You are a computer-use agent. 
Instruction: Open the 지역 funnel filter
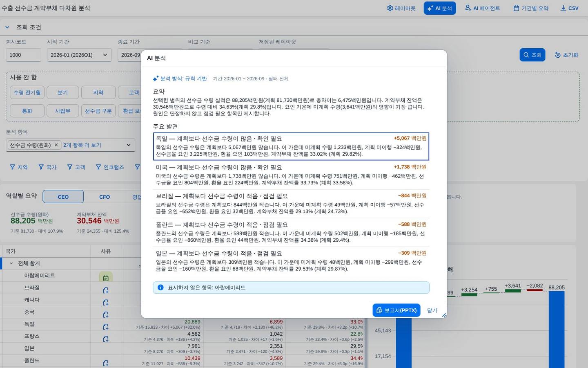(19, 167)
